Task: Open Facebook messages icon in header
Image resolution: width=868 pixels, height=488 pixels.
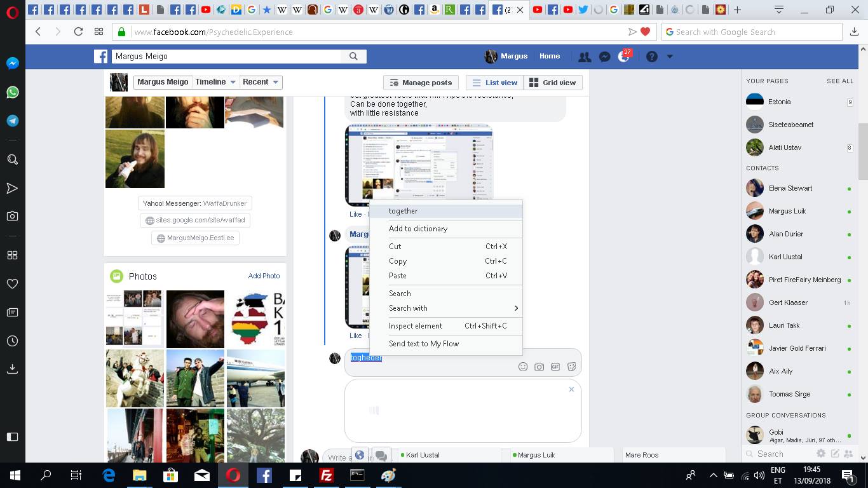Action: point(605,57)
